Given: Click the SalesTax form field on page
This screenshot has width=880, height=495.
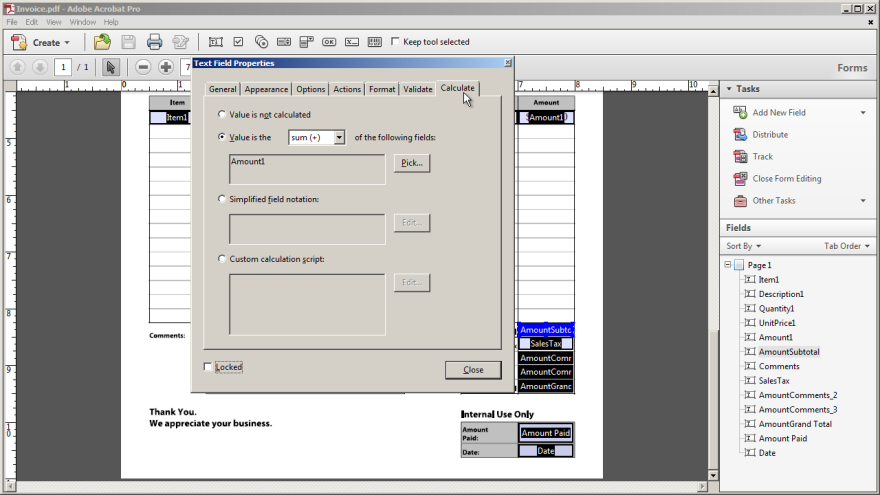Looking at the screenshot, I should pyautogui.click(x=546, y=343).
